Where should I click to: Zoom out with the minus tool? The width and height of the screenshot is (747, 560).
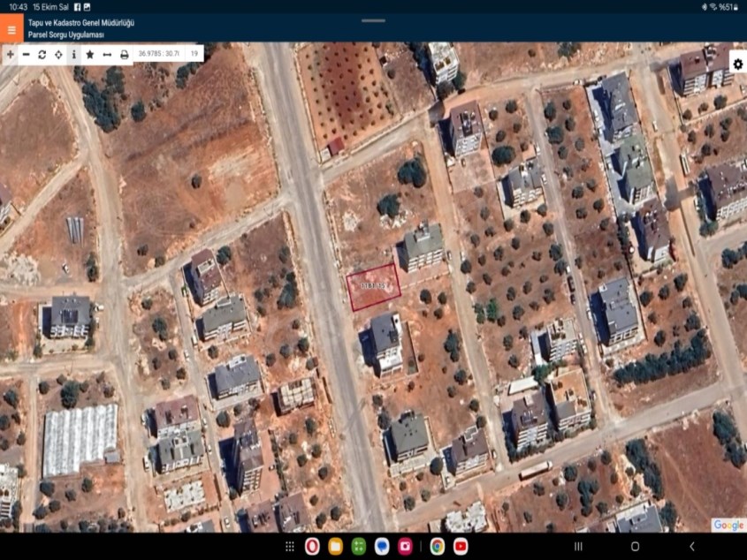(x=26, y=55)
